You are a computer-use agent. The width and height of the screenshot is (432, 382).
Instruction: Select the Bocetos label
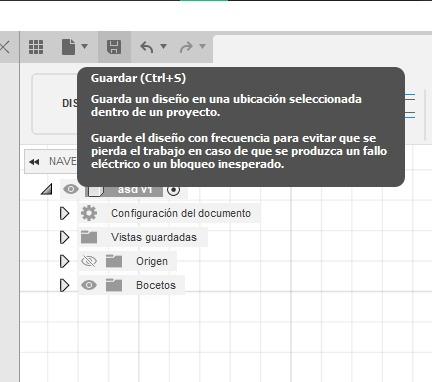pos(156,285)
